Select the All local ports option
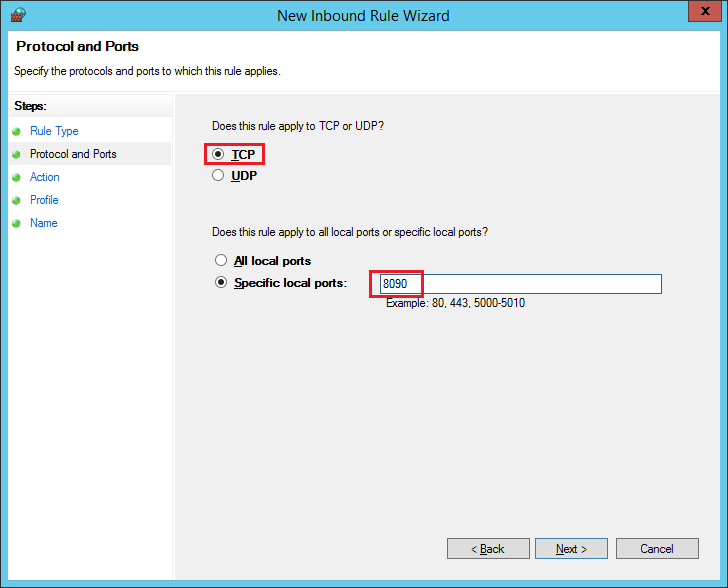Screen dimensions: 728x588 pyautogui.click(x=221, y=261)
